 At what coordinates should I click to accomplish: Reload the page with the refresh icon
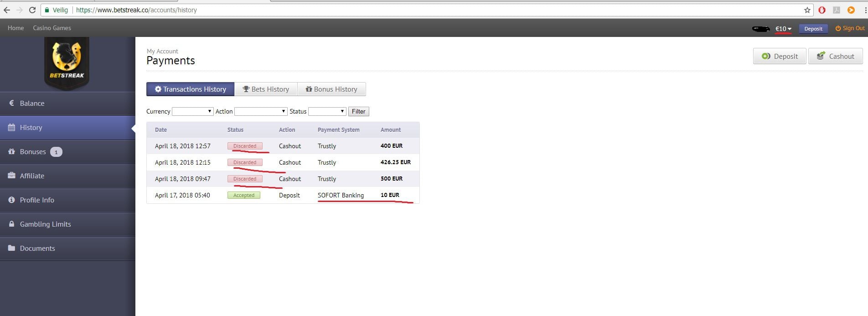pos(32,10)
